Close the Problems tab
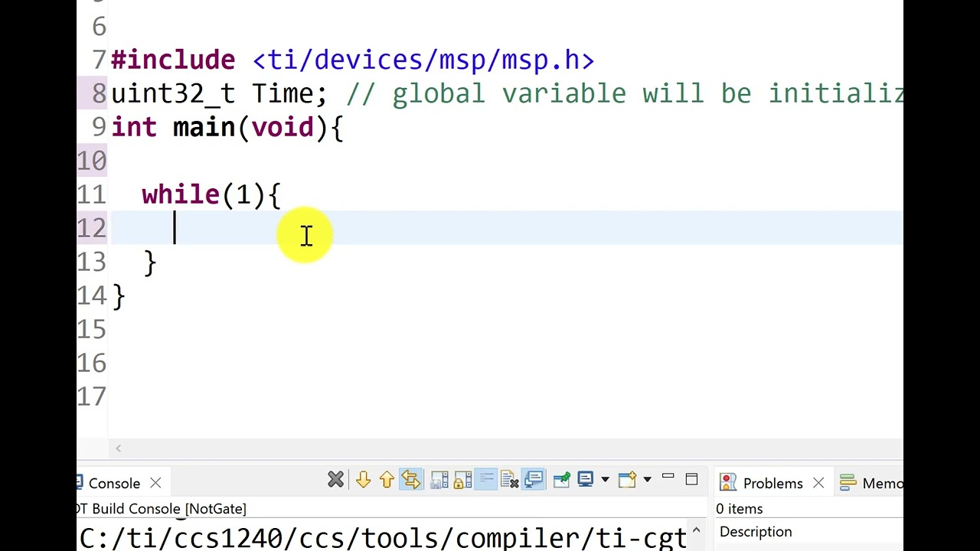Image resolution: width=980 pixels, height=551 pixels. pos(818,483)
